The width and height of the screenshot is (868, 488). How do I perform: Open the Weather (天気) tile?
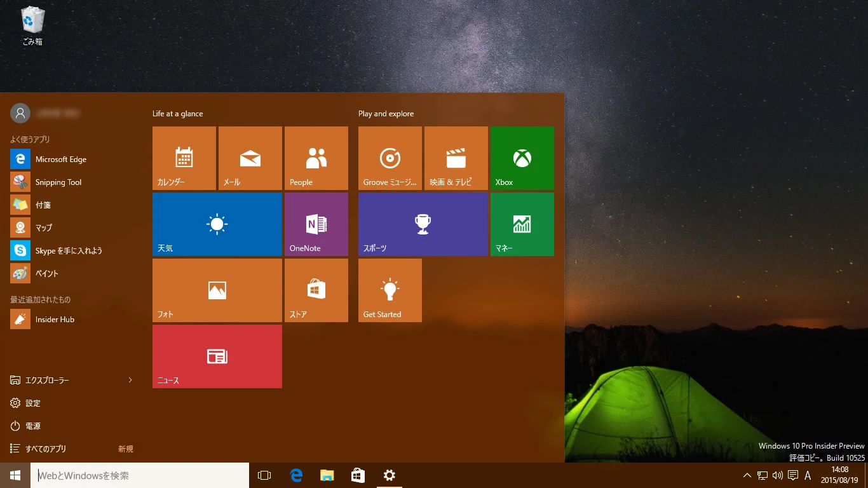pos(217,224)
